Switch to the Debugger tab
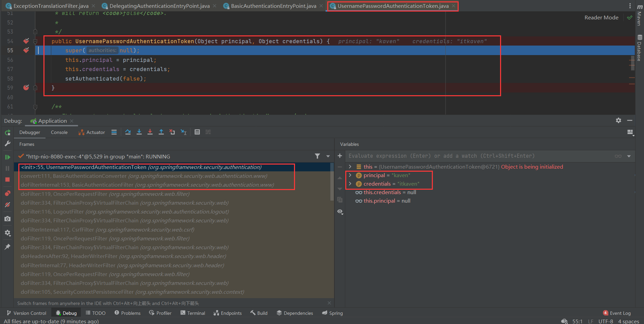This screenshot has width=644, height=324. [30, 133]
